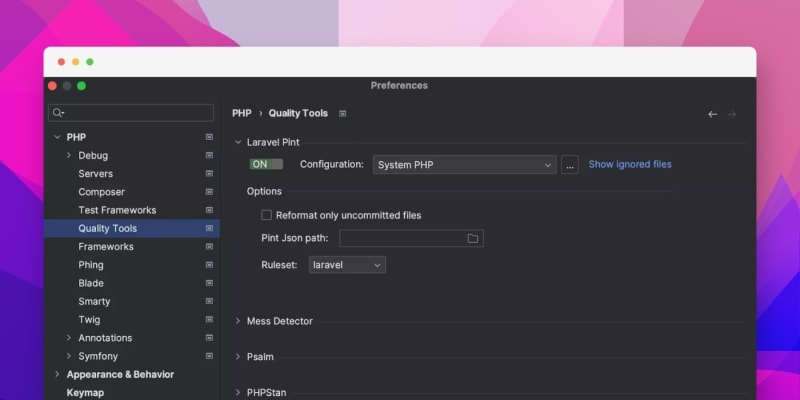Open the Configuration System PHP dropdown
This screenshot has height=400, width=800.
[x=464, y=165]
